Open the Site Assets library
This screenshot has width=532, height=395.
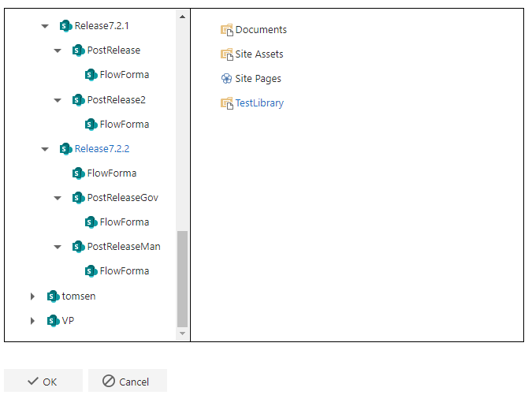pyautogui.click(x=259, y=54)
